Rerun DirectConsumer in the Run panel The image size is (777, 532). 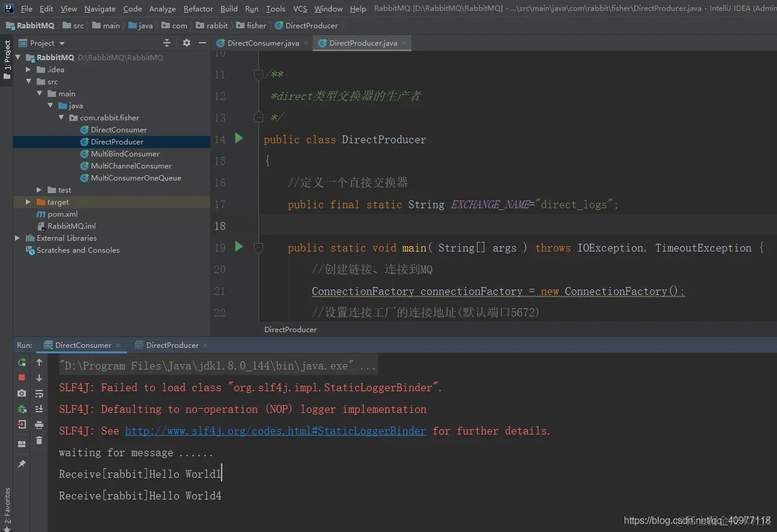click(x=22, y=362)
